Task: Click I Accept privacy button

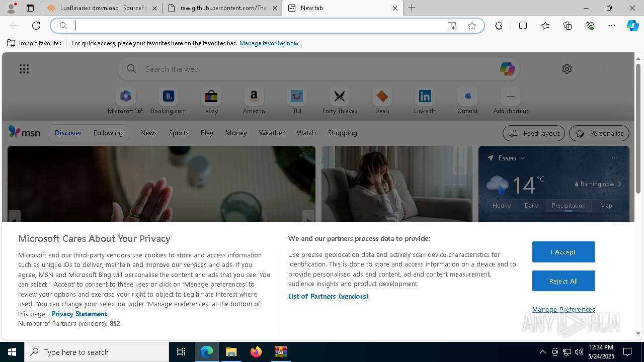Action: pyautogui.click(x=563, y=252)
